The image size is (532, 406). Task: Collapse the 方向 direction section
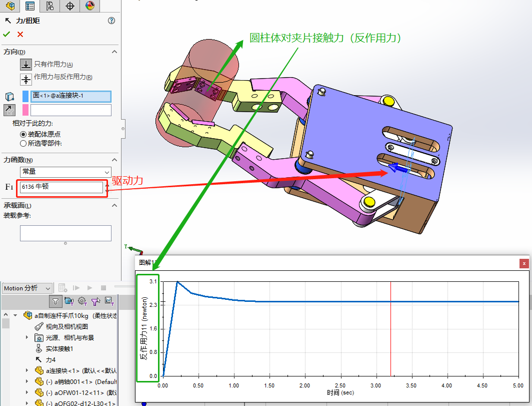click(x=114, y=52)
